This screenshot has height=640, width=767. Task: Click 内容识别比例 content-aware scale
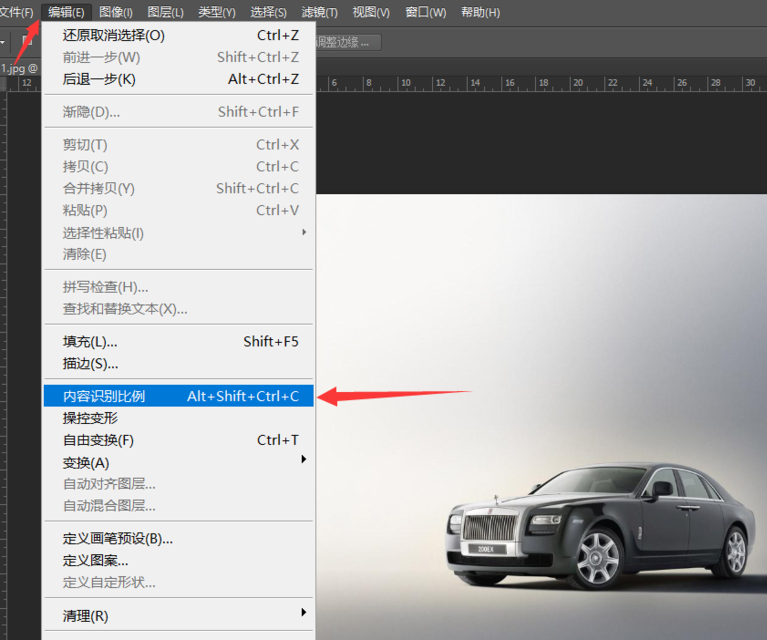tap(104, 396)
